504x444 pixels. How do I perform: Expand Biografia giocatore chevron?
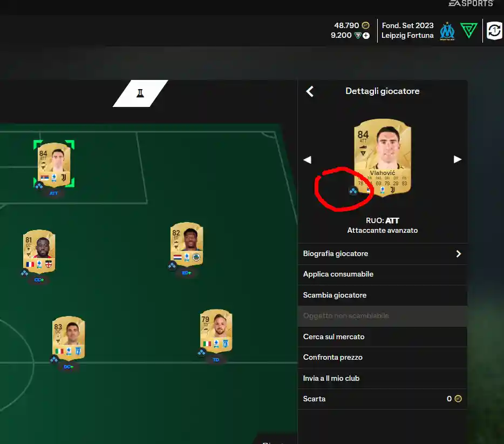tap(459, 254)
